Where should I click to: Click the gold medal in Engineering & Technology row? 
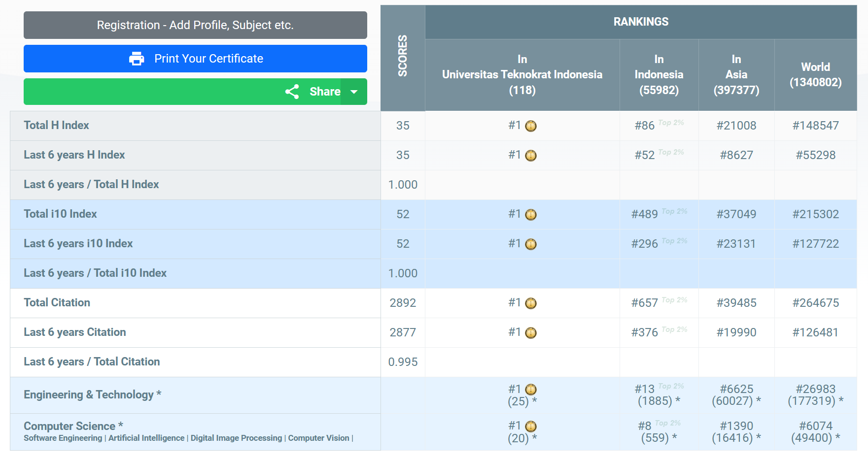tap(531, 390)
